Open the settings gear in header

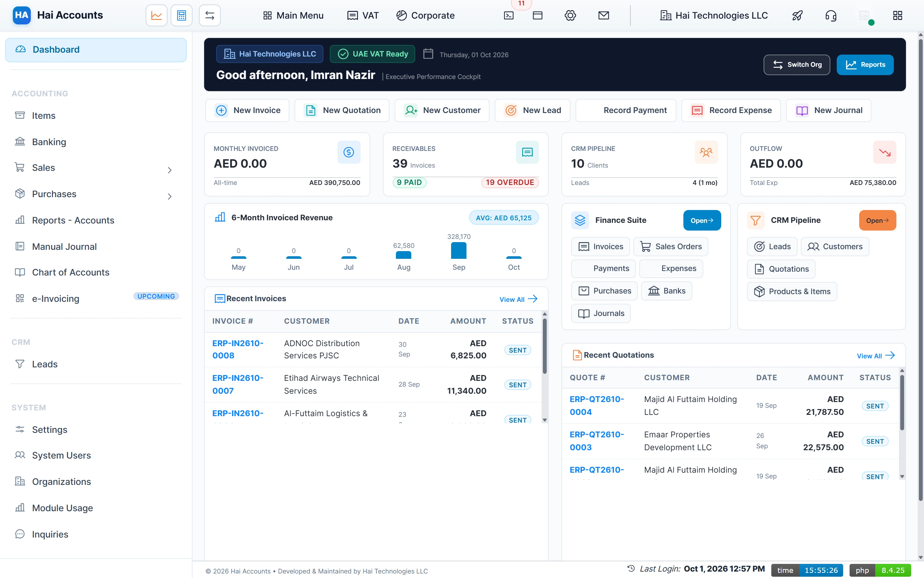(570, 15)
